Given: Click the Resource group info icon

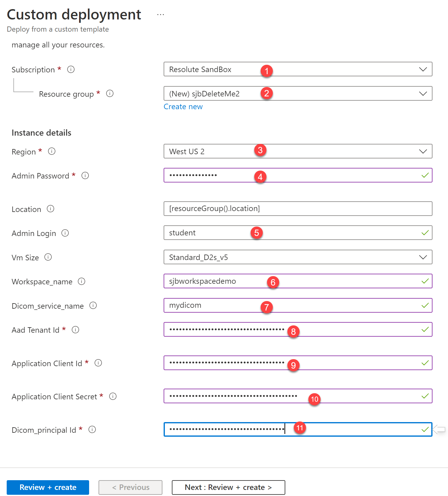Looking at the screenshot, I should click(110, 93).
